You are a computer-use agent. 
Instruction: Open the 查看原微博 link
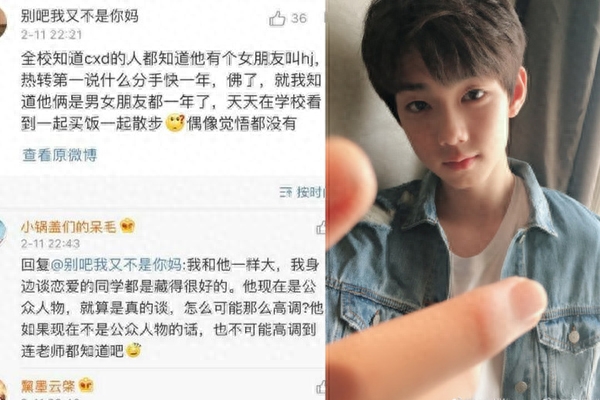coord(59,155)
